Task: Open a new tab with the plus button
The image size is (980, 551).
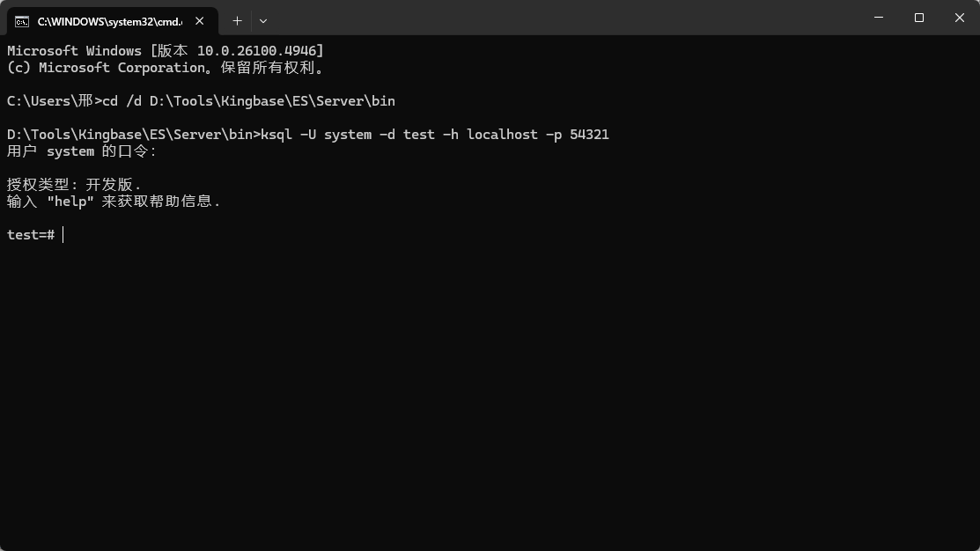Action: [x=237, y=20]
